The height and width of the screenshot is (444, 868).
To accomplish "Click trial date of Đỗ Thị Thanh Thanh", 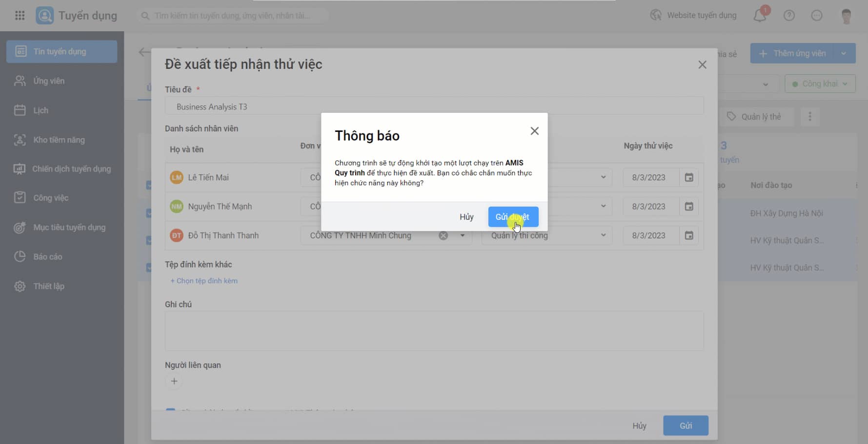I will tap(651, 235).
